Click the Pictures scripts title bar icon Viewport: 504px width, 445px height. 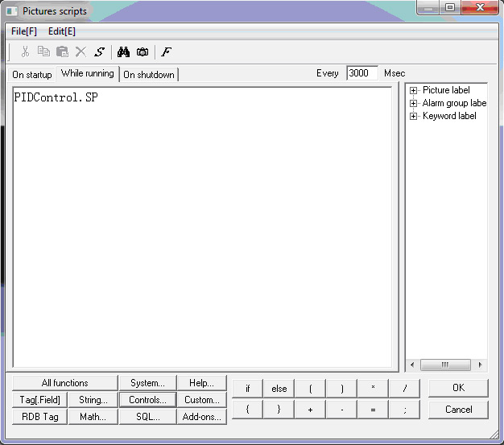[x=12, y=11]
